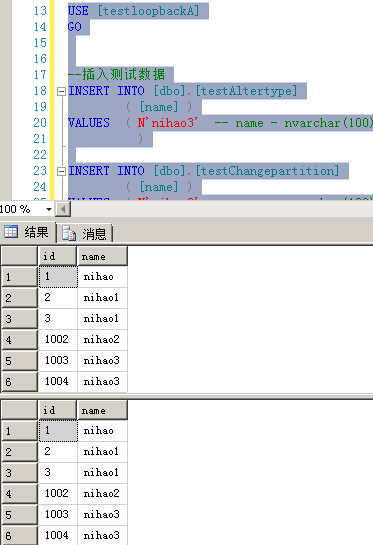Select id cell 1003 in first grid

coord(58,360)
